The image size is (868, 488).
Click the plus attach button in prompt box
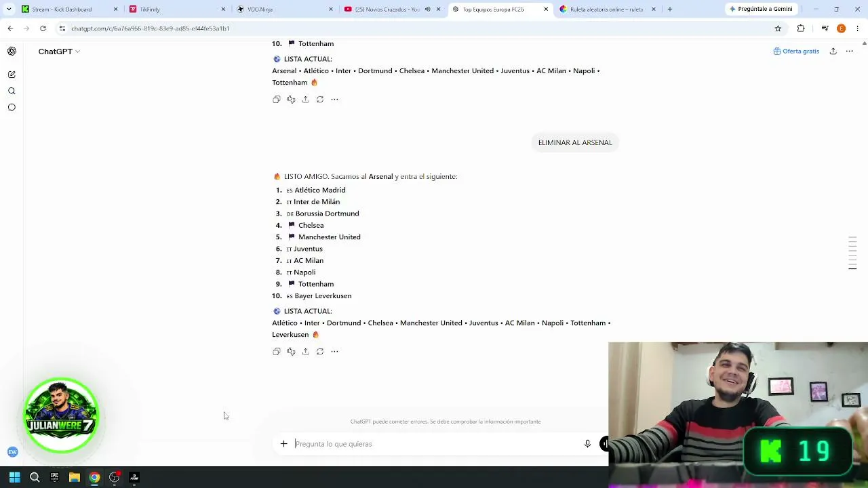click(x=283, y=444)
